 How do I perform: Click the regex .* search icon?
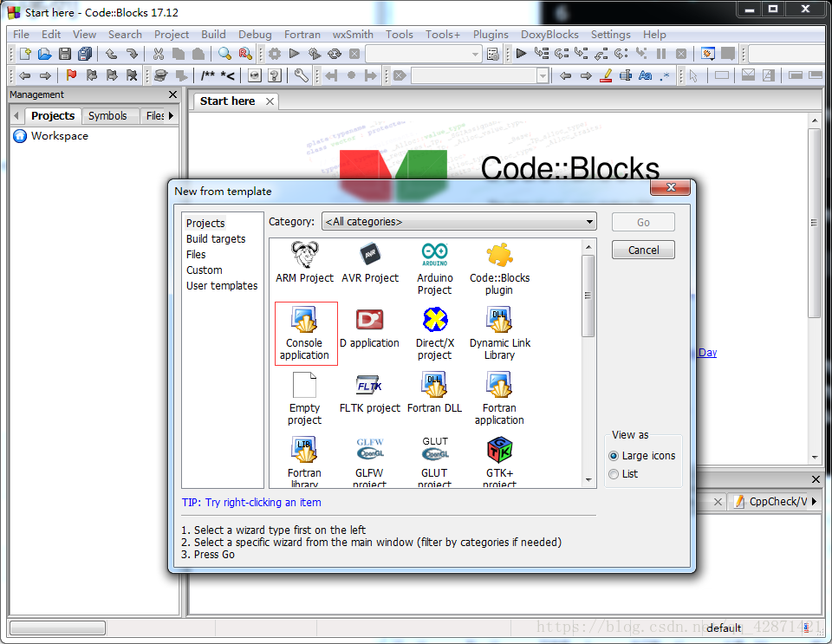point(665,76)
